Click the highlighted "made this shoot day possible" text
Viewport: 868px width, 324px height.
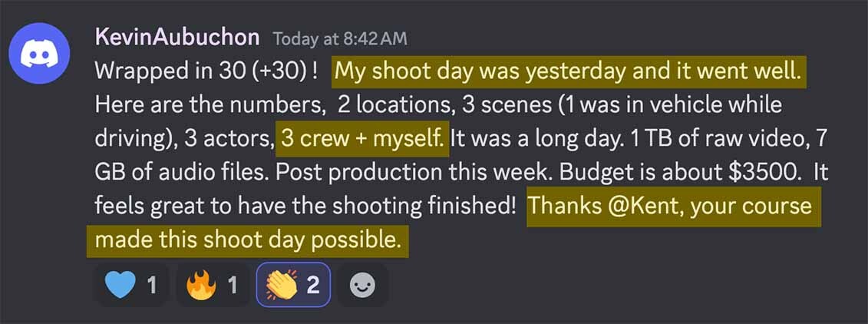[247, 240]
